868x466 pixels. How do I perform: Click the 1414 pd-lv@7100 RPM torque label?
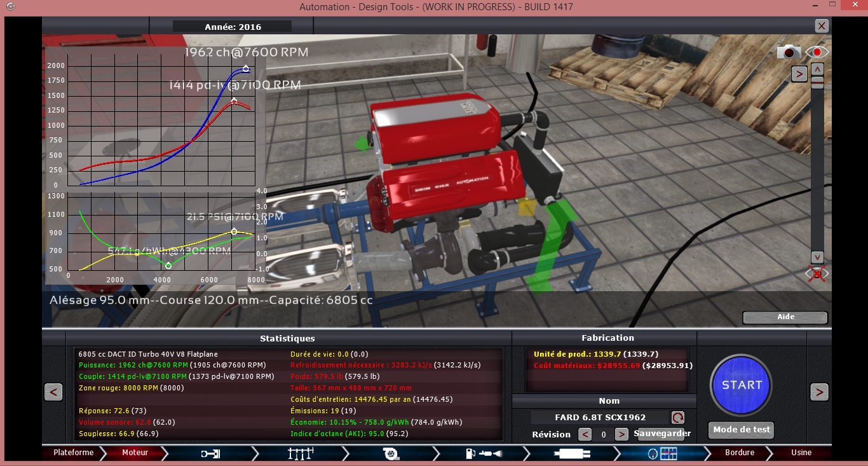click(235, 85)
